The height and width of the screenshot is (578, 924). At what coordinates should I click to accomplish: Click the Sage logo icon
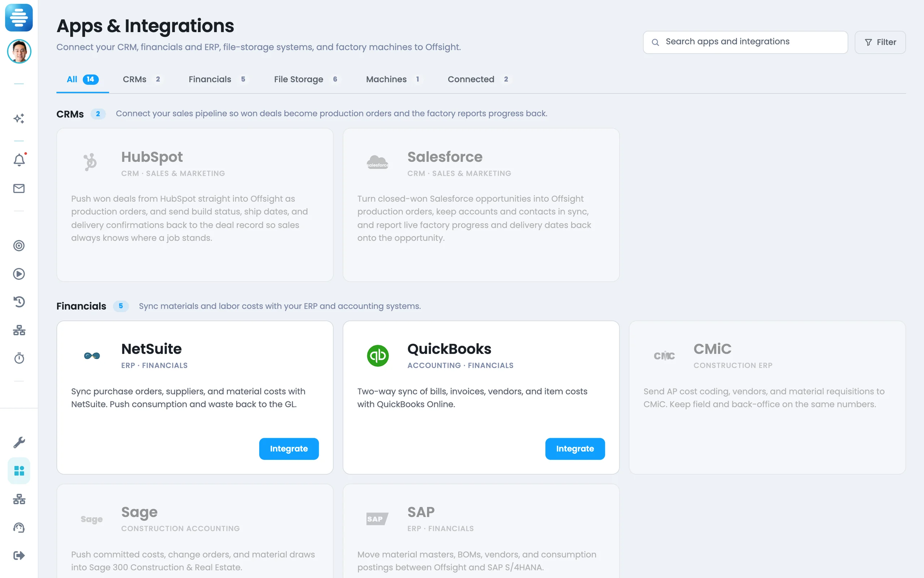pyautogui.click(x=92, y=519)
